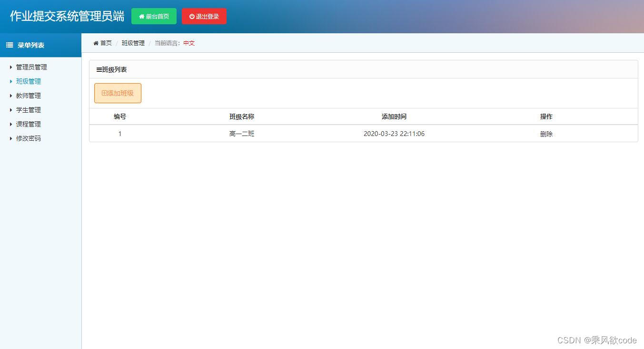Image resolution: width=644 pixels, height=349 pixels.
Task: Click the row number 1 cell
Action: tap(120, 134)
